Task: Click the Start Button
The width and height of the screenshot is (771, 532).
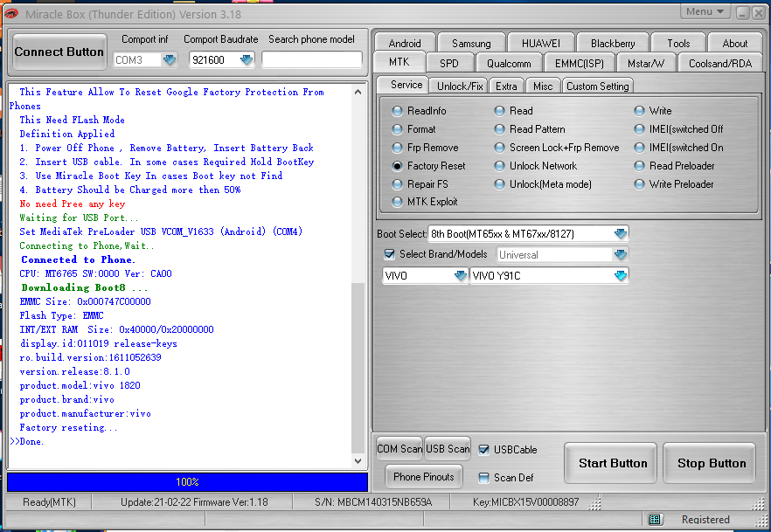Action: click(613, 463)
